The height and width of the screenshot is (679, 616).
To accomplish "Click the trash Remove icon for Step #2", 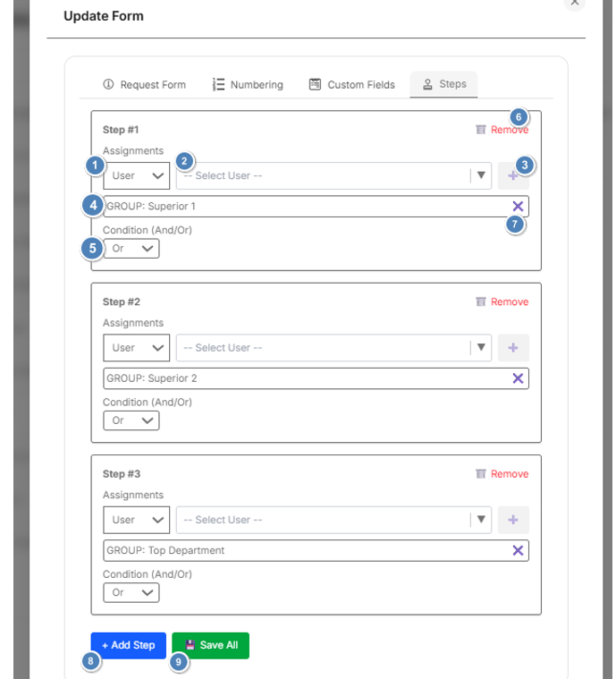I will [481, 302].
